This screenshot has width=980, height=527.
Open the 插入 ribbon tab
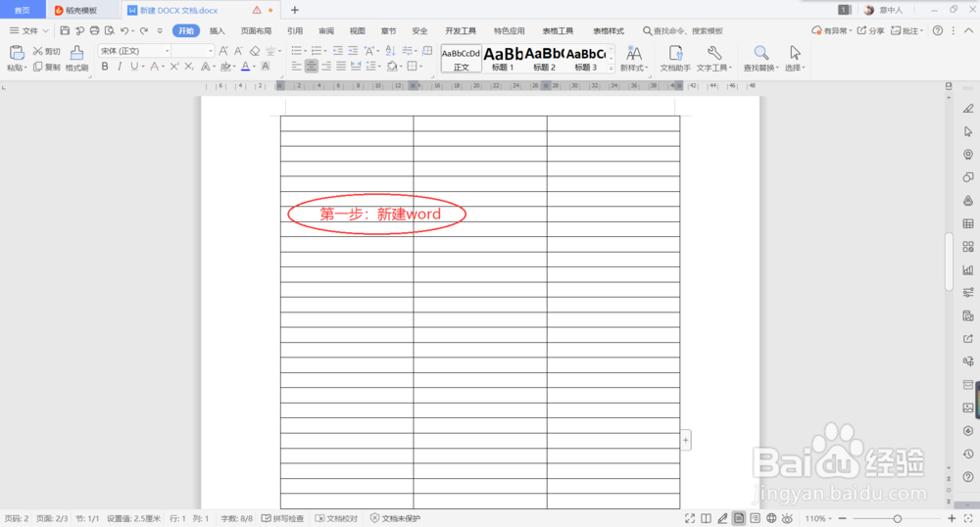click(x=217, y=30)
